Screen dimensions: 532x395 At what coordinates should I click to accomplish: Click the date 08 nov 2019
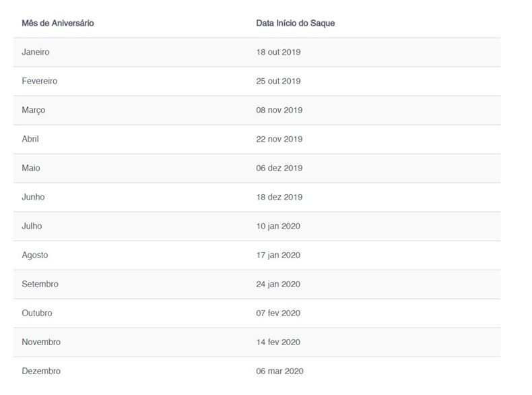pos(279,110)
